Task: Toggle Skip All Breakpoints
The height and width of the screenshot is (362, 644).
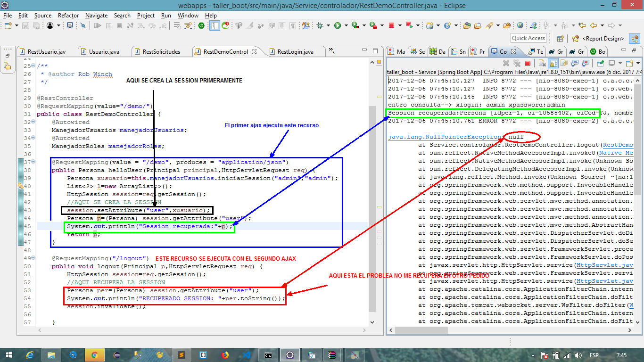Action: [83, 25]
